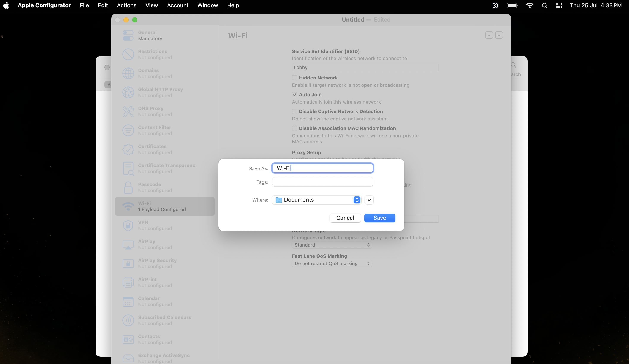Viewport: 629px width, 364px height.
Task: Open the Help menu
Action: tap(233, 5)
